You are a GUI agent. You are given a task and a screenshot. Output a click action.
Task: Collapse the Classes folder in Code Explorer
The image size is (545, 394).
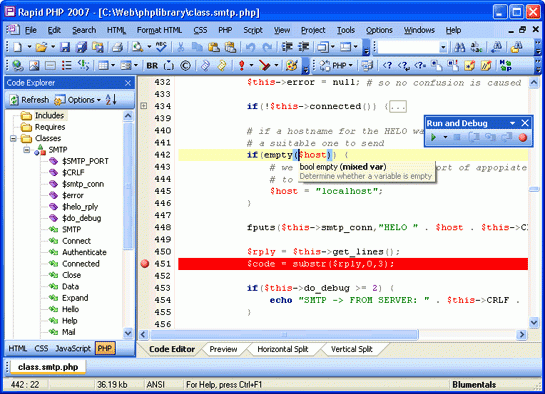point(13,139)
